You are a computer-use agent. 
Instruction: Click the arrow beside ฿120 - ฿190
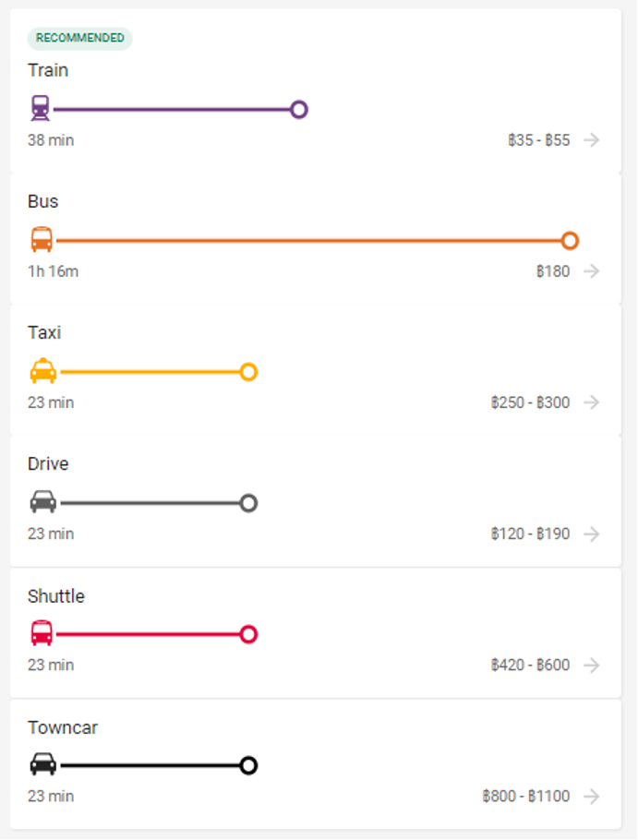click(x=592, y=534)
